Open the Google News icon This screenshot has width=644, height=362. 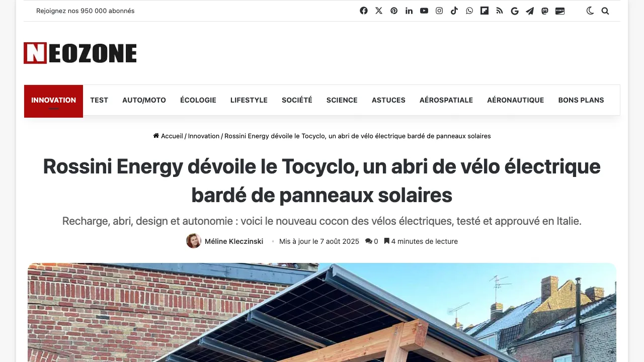pyautogui.click(x=515, y=11)
